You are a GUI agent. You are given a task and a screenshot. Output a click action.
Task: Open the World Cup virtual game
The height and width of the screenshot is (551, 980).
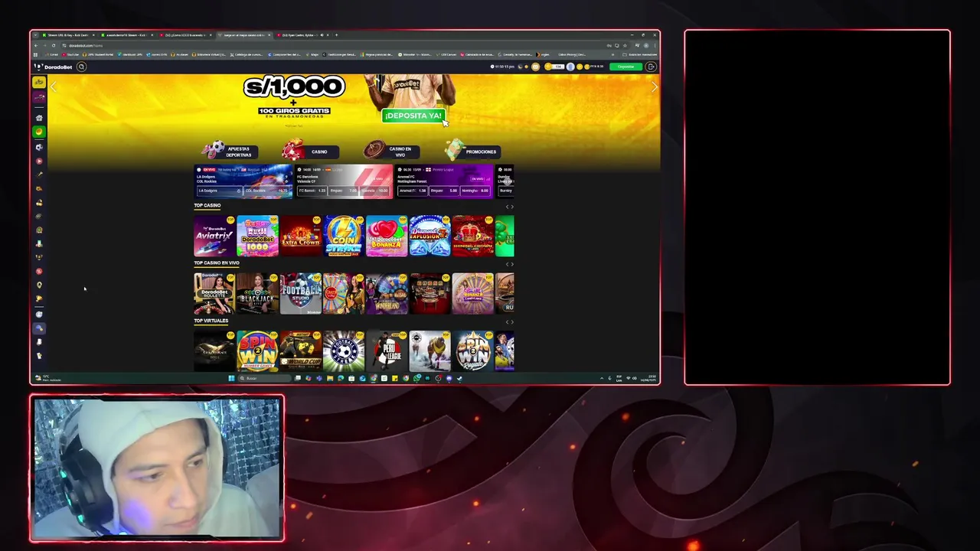(300, 350)
